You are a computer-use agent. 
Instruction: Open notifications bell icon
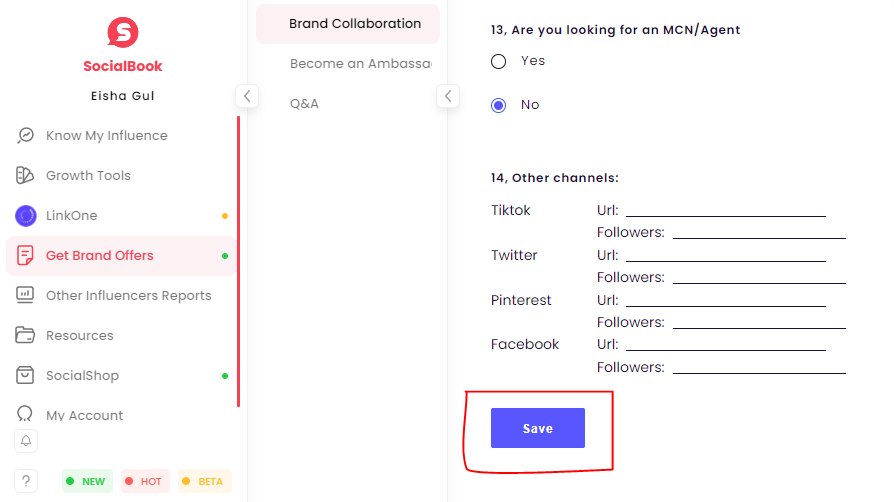(x=26, y=441)
